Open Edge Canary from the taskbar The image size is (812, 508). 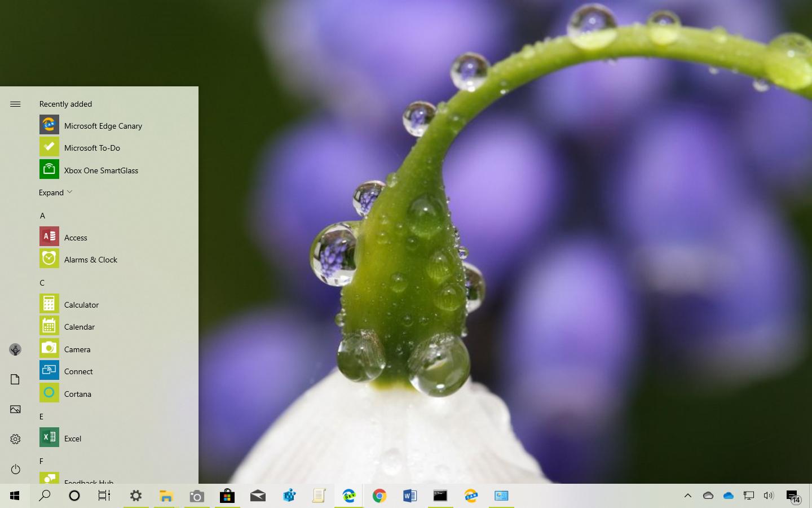point(471,496)
